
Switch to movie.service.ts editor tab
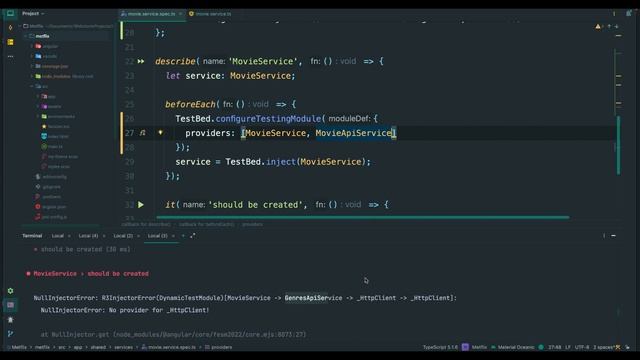pyautogui.click(x=210, y=13)
